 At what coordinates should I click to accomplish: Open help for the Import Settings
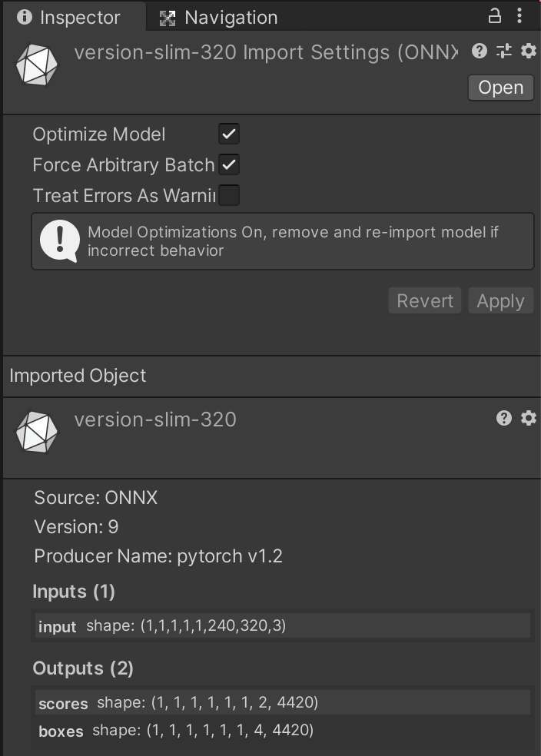tap(480, 51)
